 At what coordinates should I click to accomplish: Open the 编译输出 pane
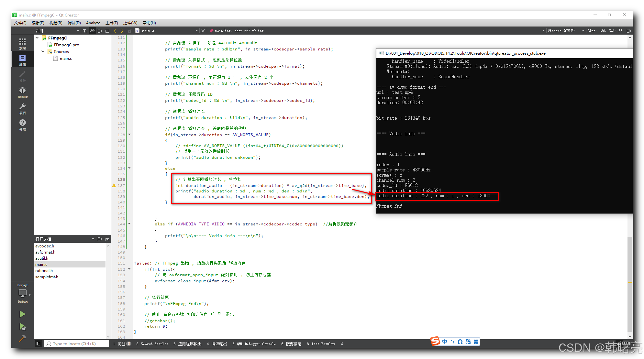coord(217,344)
